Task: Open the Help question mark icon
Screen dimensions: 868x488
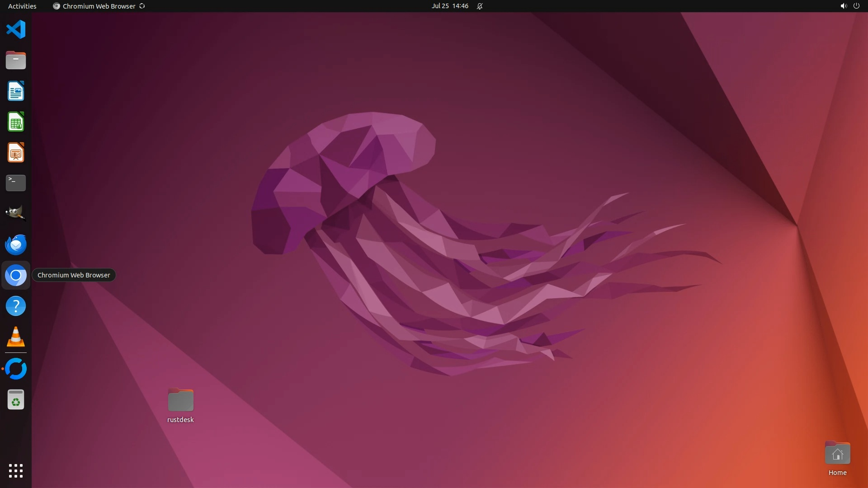Action: tap(16, 306)
